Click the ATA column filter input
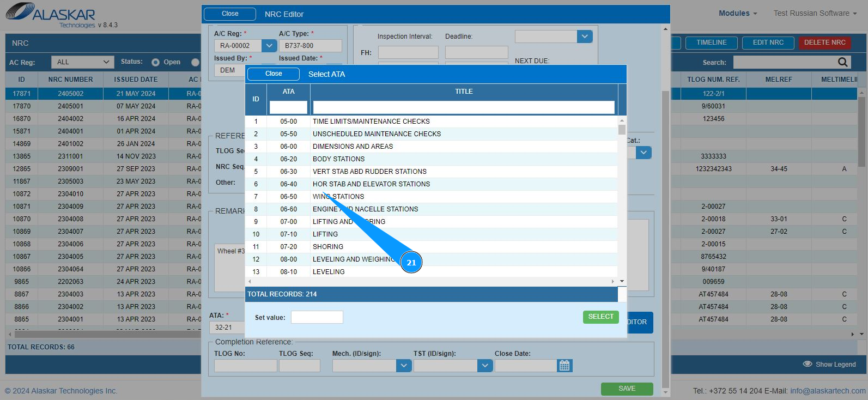 tap(288, 107)
